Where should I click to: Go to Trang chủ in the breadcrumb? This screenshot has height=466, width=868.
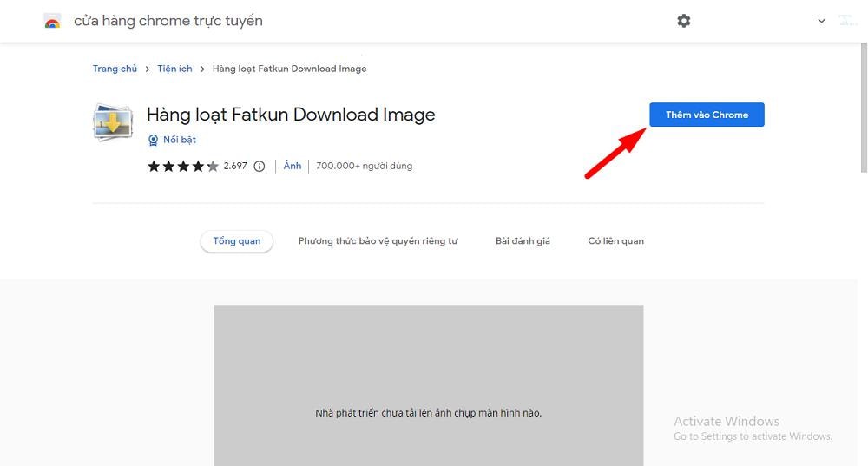[x=115, y=69]
